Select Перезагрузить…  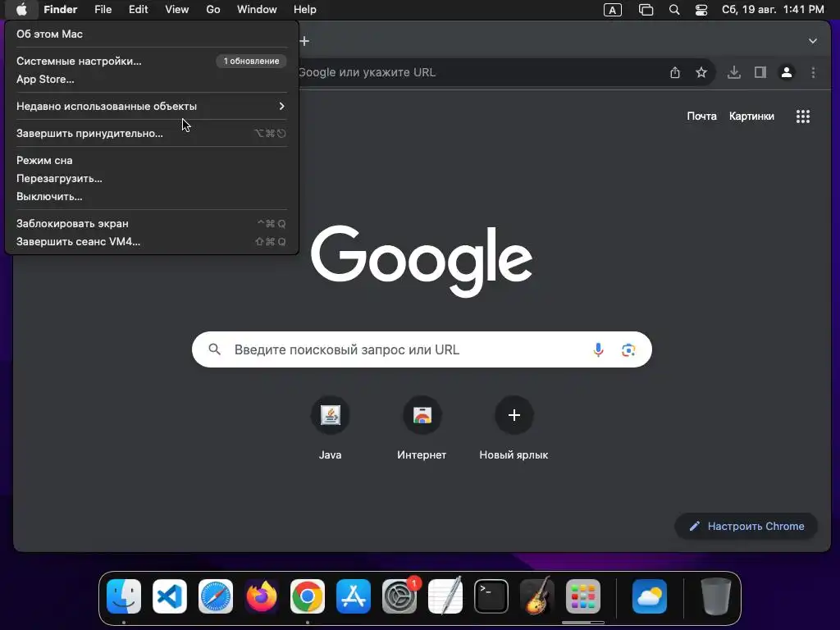(x=152, y=178)
